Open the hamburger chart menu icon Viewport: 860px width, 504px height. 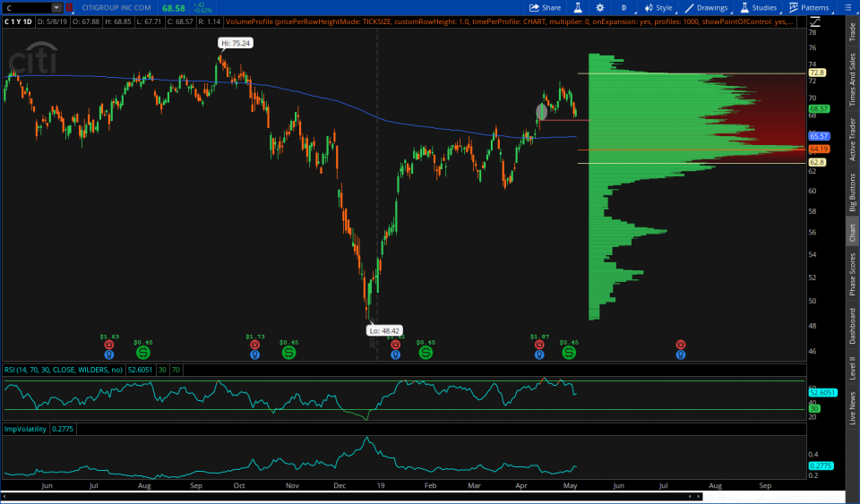[x=848, y=8]
